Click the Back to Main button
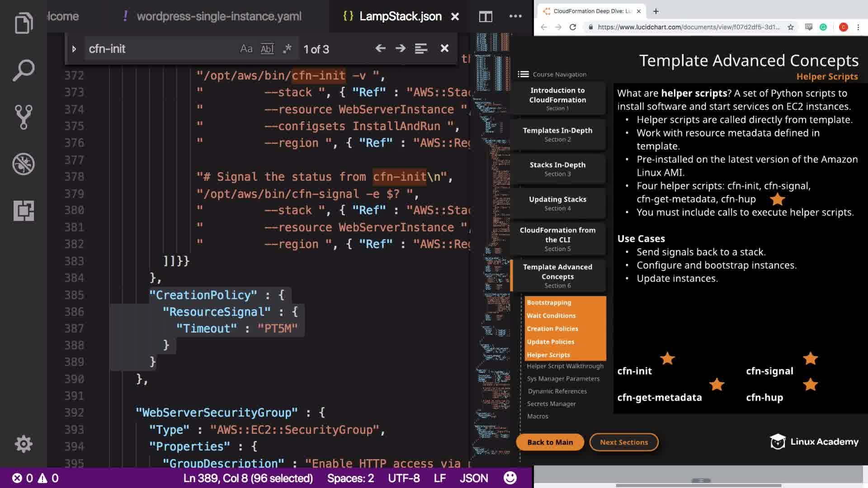The height and width of the screenshot is (488, 868). click(x=550, y=442)
